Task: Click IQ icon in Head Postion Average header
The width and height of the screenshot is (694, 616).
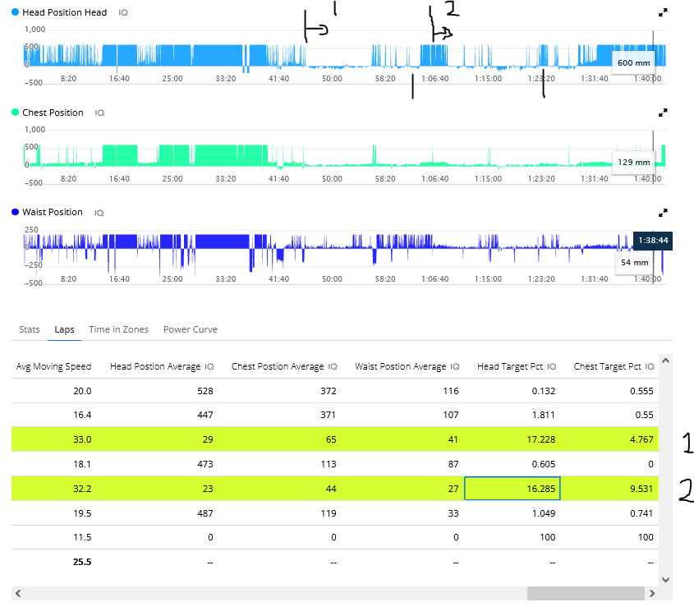Action: [209, 366]
